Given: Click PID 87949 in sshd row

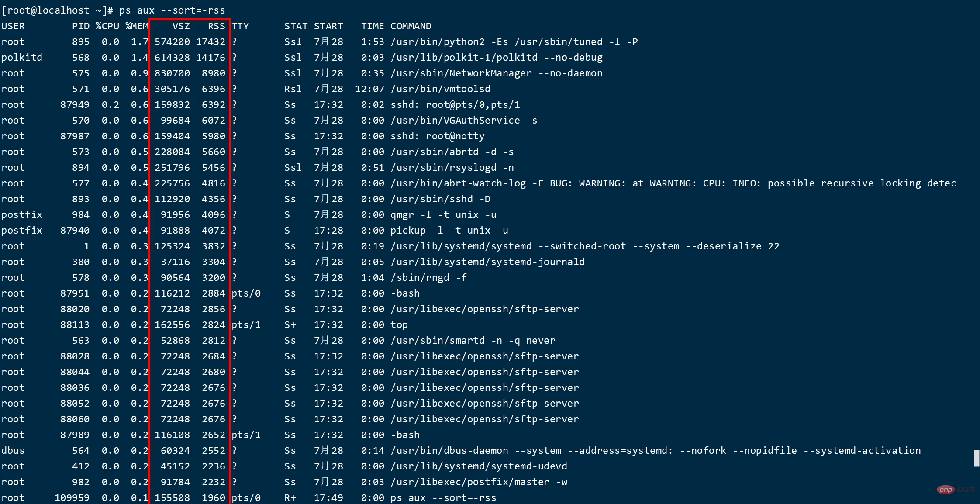Looking at the screenshot, I should click(x=75, y=105).
